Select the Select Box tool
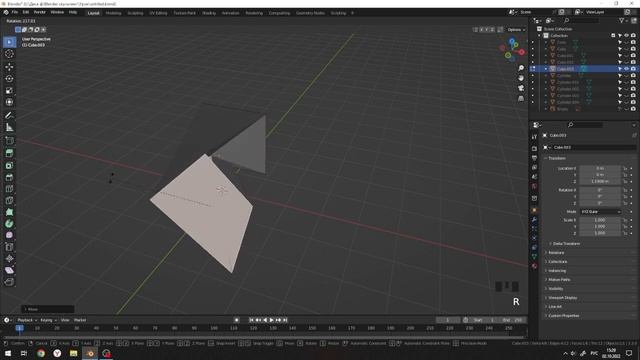Viewport: 640px width, 360px height. pyautogui.click(x=9, y=42)
